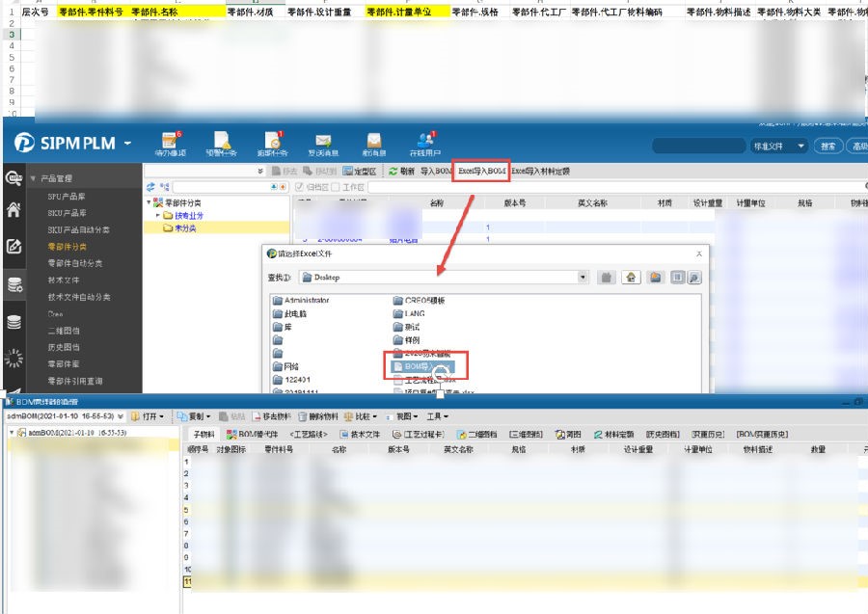The height and width of the screenshot is (614, 868).
Task: Click Excel导入BOM button
Action: [481, 171]
